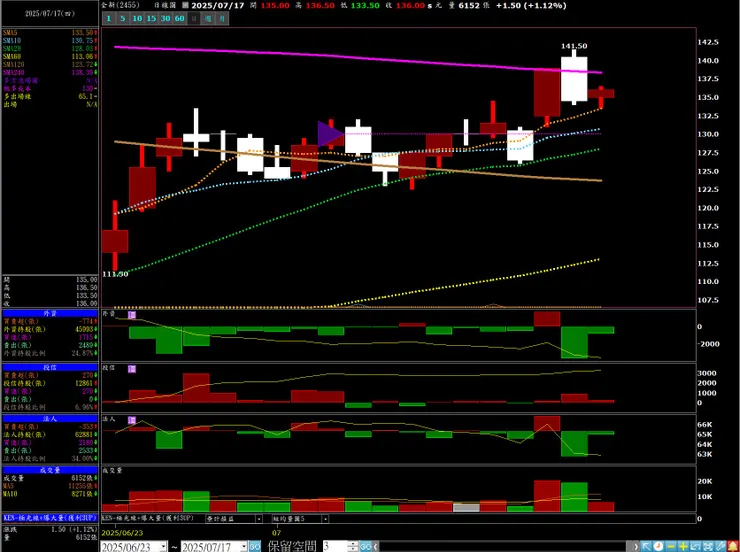Click the reserve-space input showing 3

point(336,546)
